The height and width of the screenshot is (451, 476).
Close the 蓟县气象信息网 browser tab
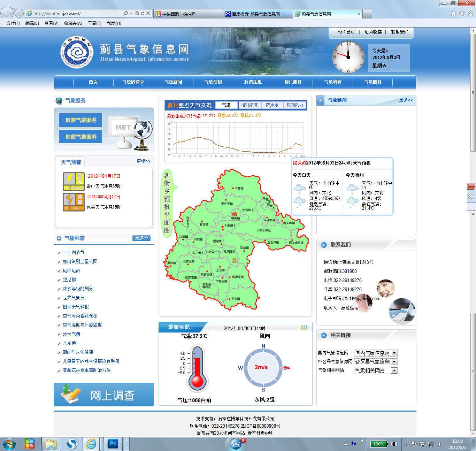[x=359, y=14]
